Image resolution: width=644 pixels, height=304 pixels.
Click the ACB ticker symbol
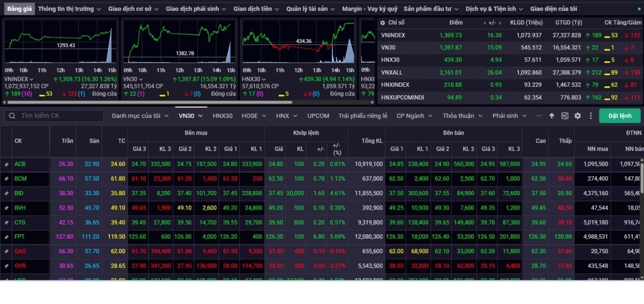[20, 164]
